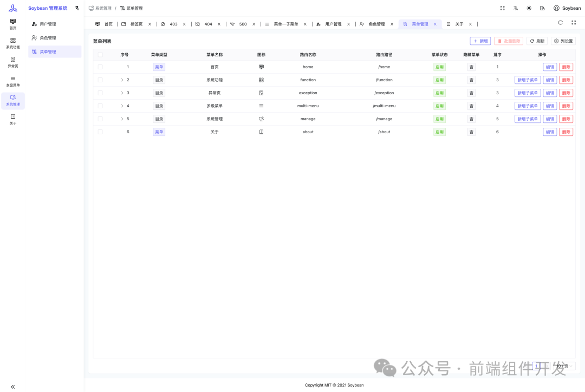Viewport: 585px width, 392px height.
Task: Close the 关于 tab
Action: (x=471, y=24)
